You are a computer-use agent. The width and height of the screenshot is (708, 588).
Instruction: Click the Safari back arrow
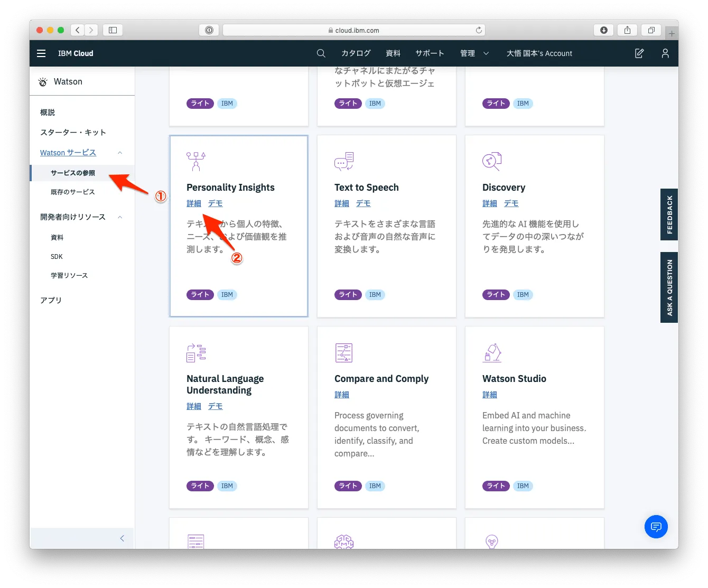pyautogui.click(x=78, y=30)
